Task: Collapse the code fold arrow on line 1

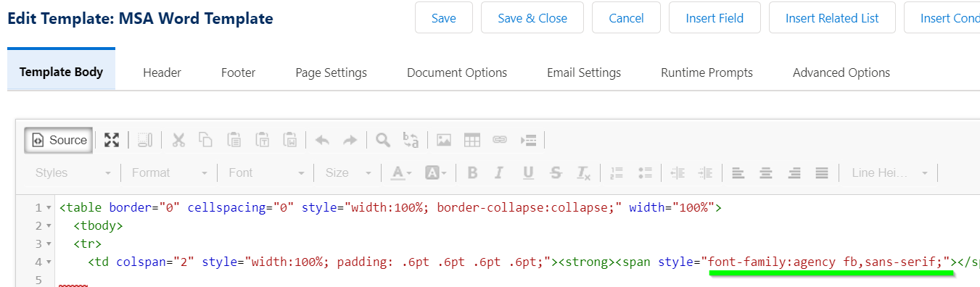Action: (x=49, y=209)
